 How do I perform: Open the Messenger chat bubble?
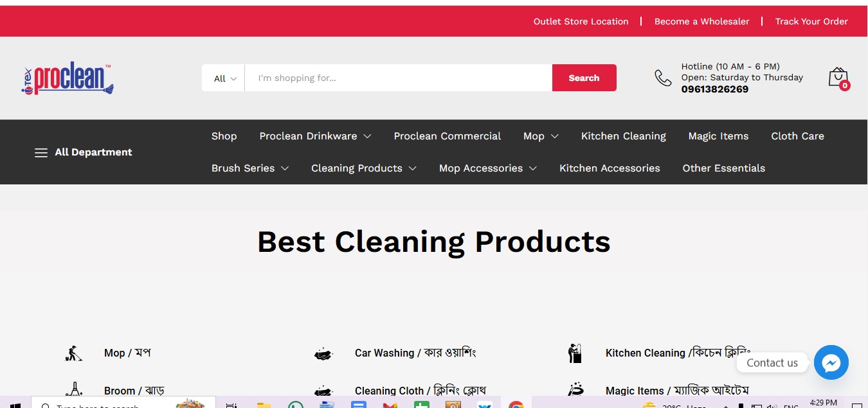(831, 362)
